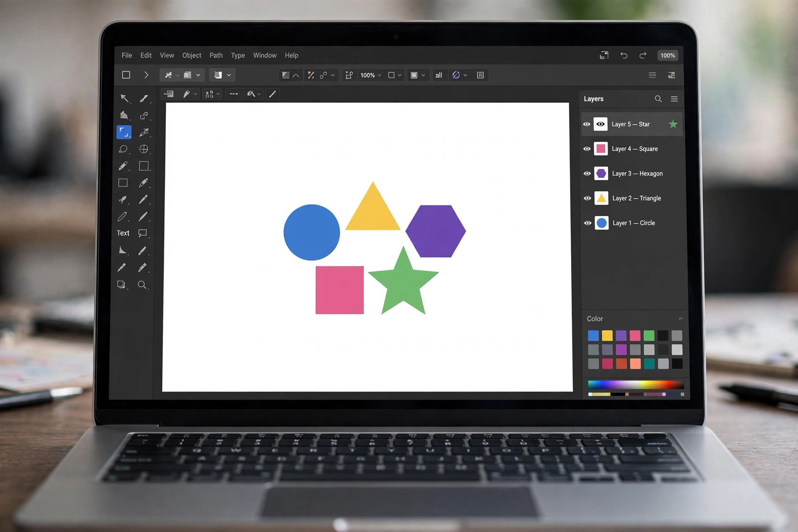
Task: Select the paint bucket fill tool
Action: click(x=124, y=115)
